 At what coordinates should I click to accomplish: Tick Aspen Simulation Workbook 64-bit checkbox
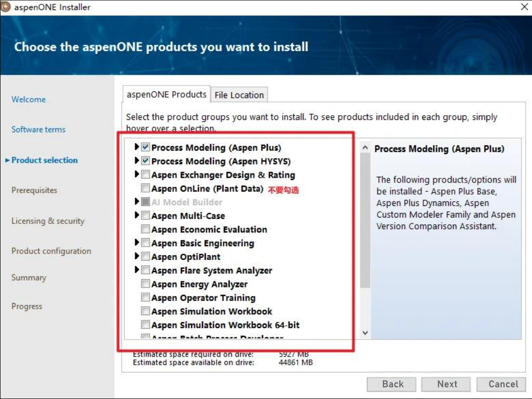145,324
